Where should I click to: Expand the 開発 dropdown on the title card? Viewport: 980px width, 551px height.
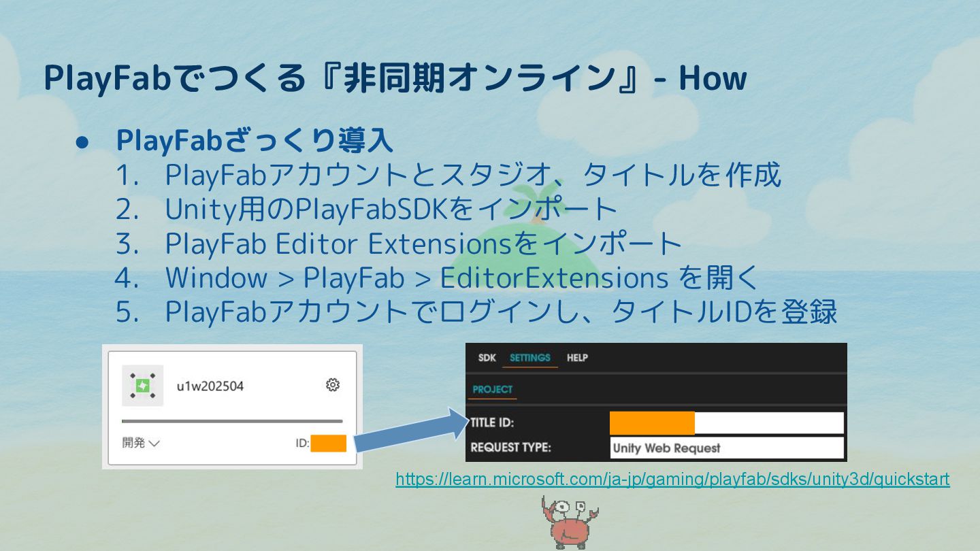pos(141,443)
